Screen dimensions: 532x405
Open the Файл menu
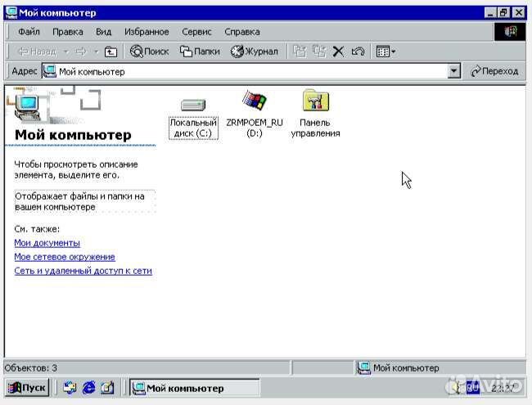(x=29, y=32)
